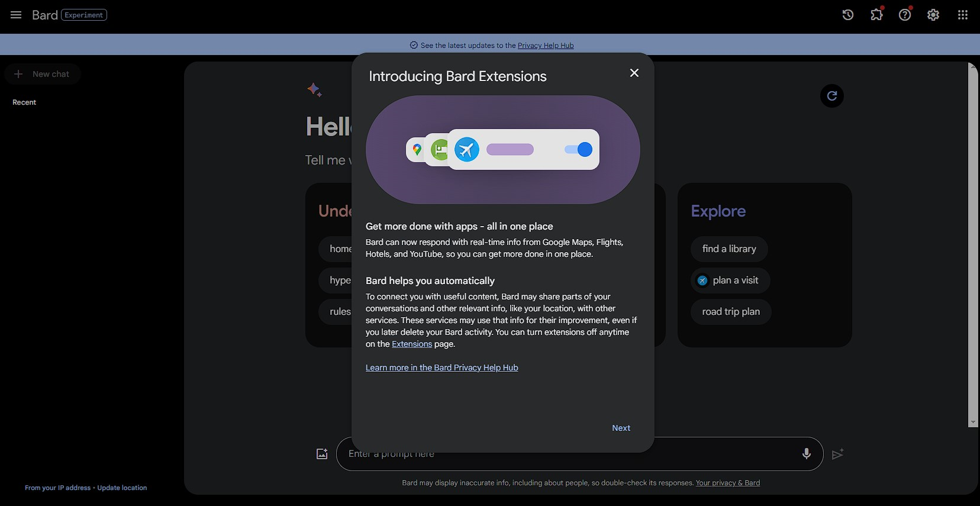Viewport: 980px width, 506px height.
Task: Click the upload image icon
Action: pos(322,454)
